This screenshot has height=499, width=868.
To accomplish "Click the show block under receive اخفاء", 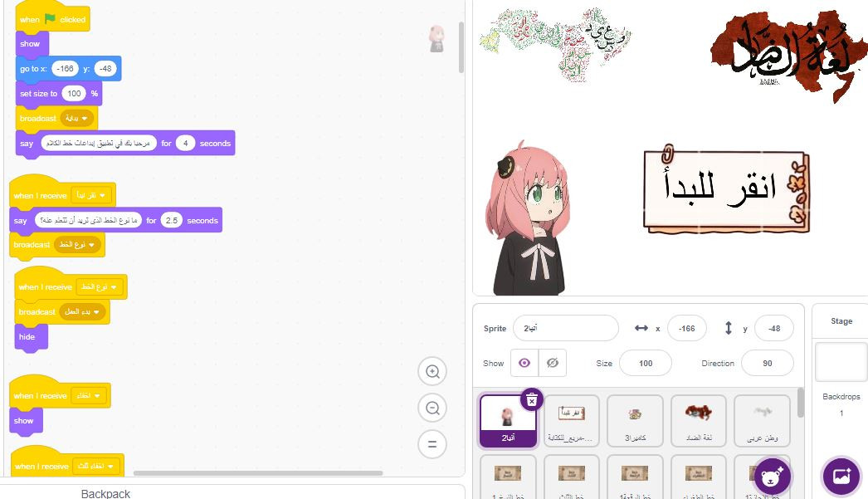I will [26, 421].
